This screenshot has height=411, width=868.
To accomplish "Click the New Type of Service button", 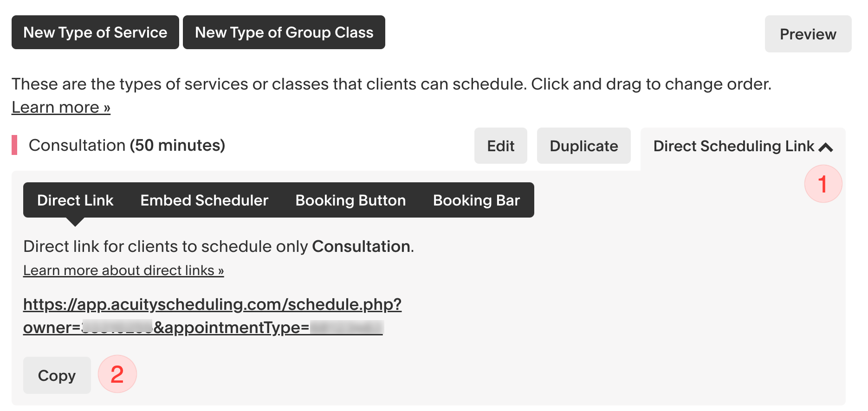I will point(95,32).
